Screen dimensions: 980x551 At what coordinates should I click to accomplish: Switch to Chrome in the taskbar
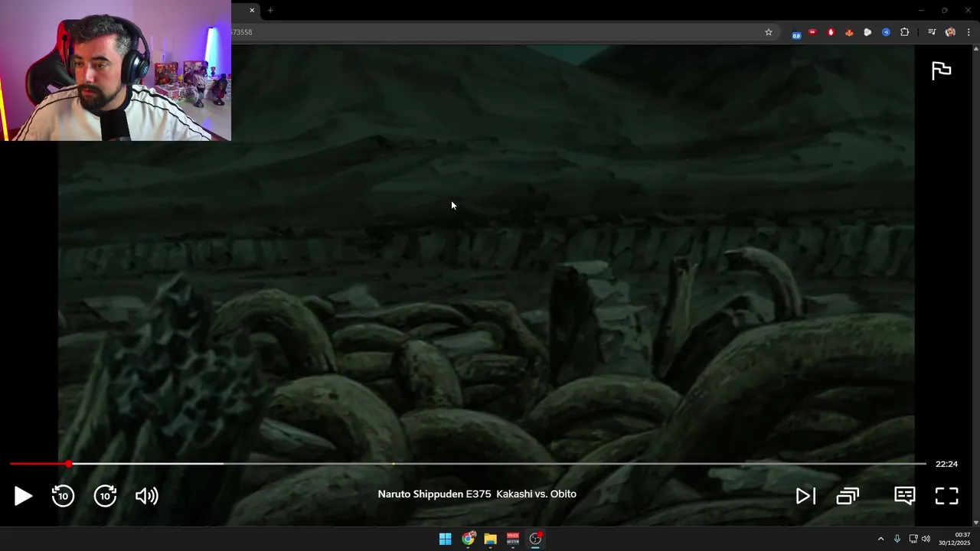pos(468,539)
